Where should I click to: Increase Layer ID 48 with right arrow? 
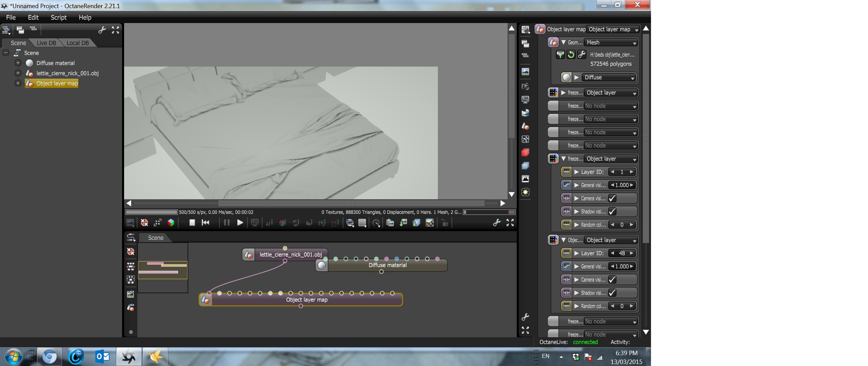tap(632, 253)
